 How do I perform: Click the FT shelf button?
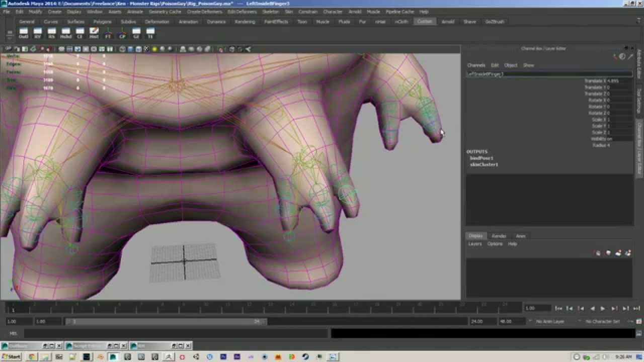pyautogui.click(x=108, y=33)
